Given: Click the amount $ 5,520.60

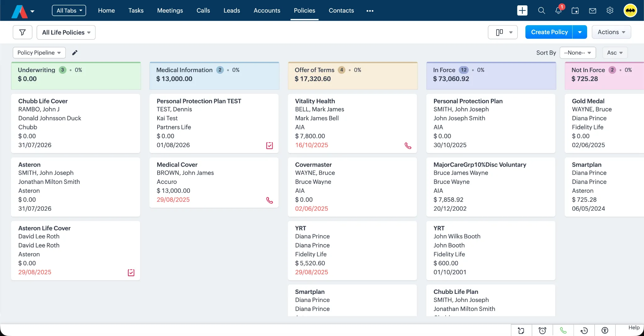Looking at the screenshot, I should click(x=310, y=263).
